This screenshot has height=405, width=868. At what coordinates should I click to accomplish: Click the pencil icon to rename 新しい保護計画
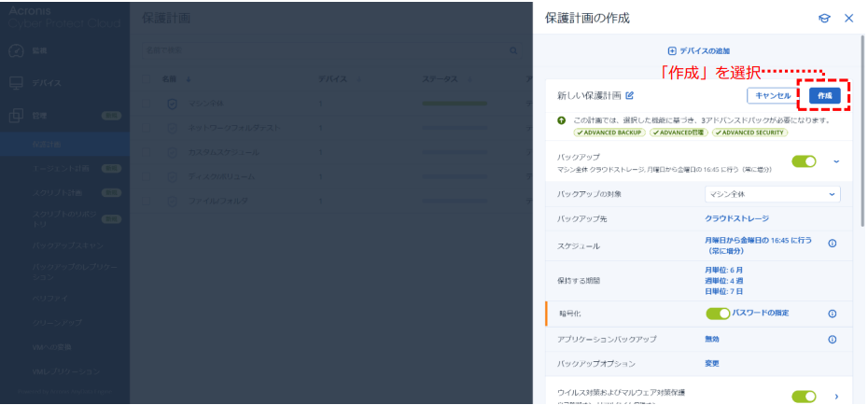click(x=629, y=95)
